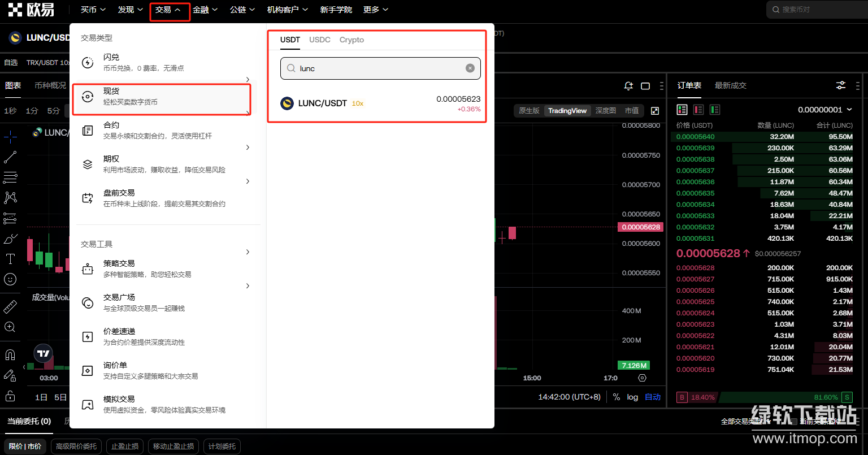Screen dimensions: 868x455
Task: Switch to the USDC market tab
Action: 320,40
